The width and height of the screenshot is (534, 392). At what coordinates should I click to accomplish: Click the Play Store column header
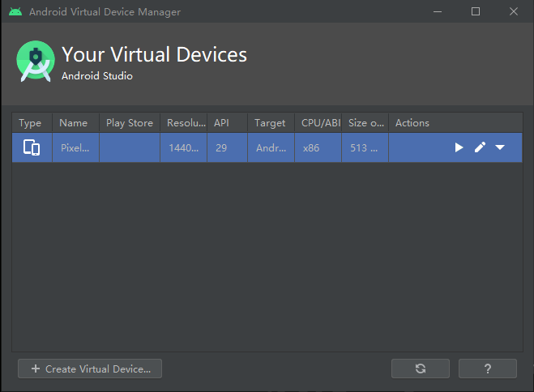(x=130, y=122)
